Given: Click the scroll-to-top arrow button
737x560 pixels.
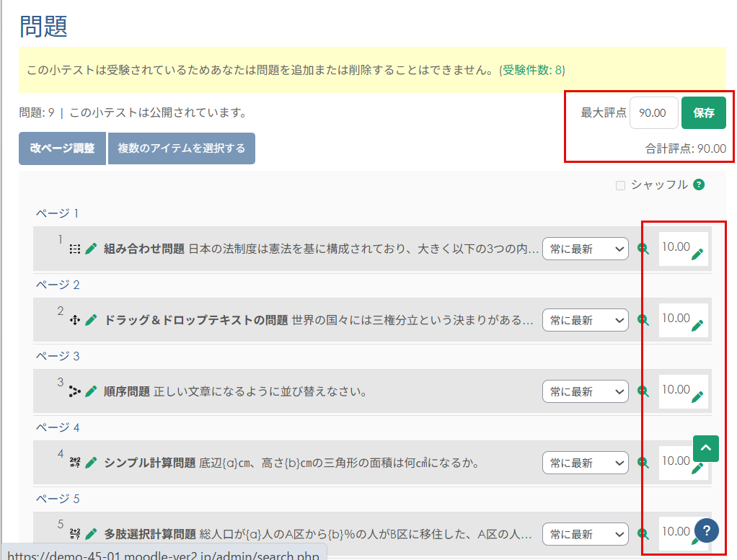Looking at the screenshot, I should (706, 448).
